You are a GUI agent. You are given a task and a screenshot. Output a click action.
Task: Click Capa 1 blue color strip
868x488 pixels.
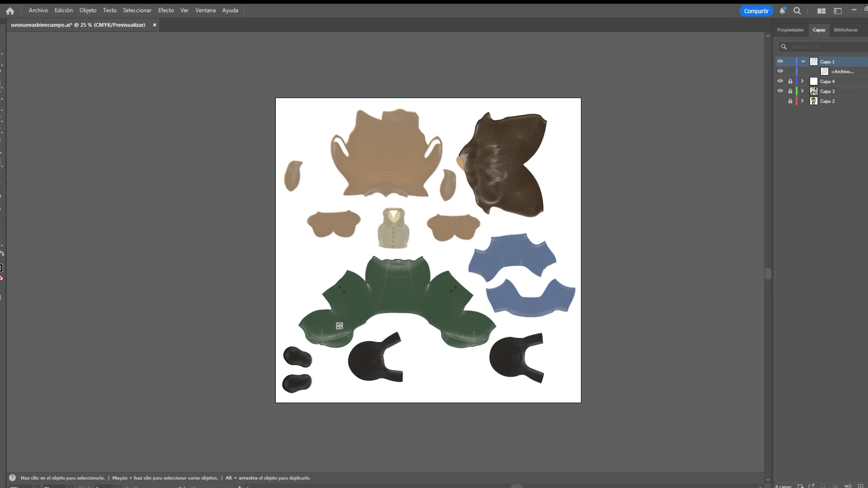click(x=797, y=61)
